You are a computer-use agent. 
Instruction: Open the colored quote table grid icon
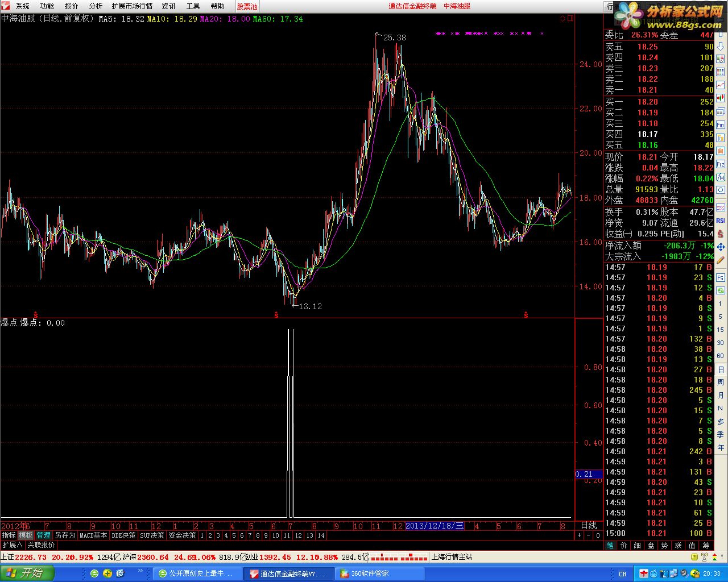721,72
